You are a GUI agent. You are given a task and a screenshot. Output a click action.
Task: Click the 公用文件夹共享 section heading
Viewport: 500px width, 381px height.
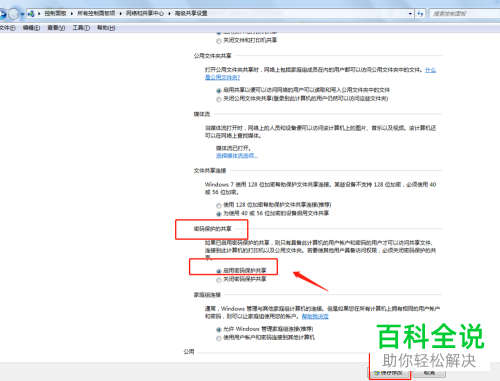(212, 56)
